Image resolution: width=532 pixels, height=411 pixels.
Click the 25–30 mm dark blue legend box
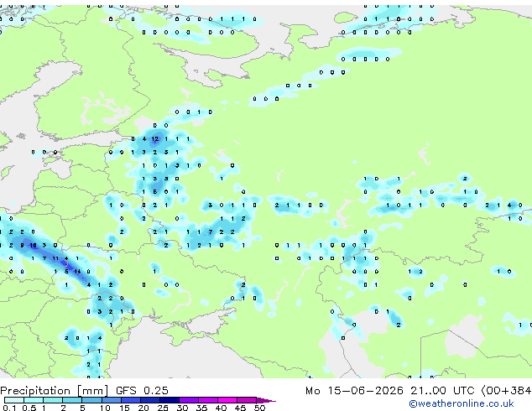[x=170, y=400]
